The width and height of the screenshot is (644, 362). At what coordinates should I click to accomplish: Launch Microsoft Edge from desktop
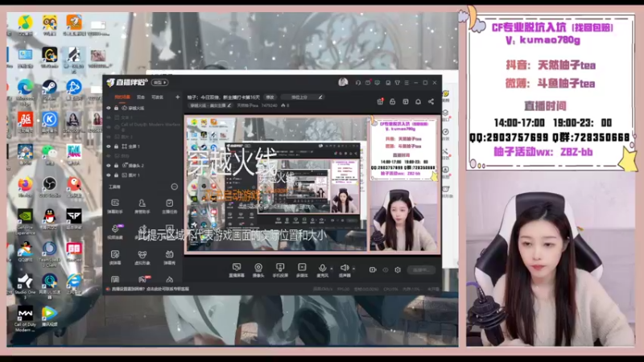pyautogui.click(x=25, y=91)
